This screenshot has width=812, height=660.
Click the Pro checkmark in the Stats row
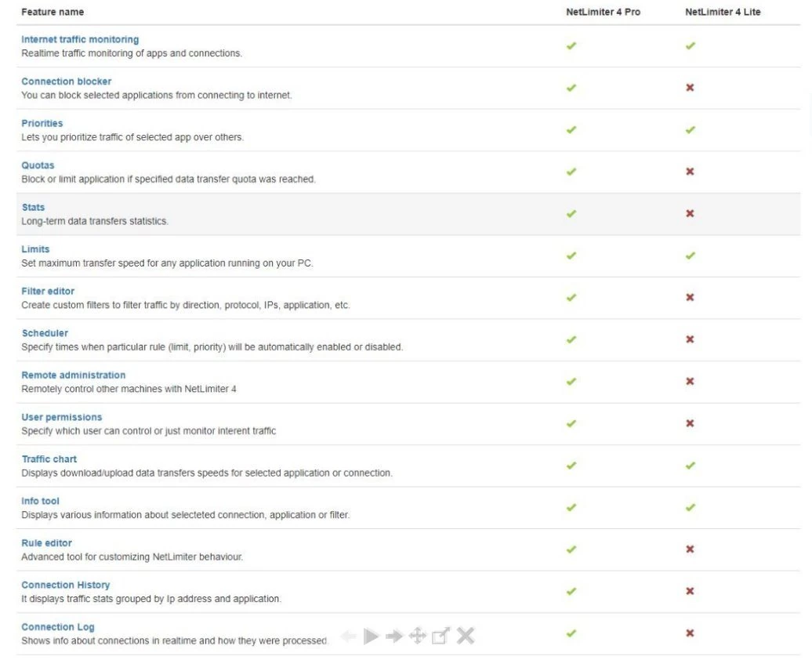[x=571, y=213]
